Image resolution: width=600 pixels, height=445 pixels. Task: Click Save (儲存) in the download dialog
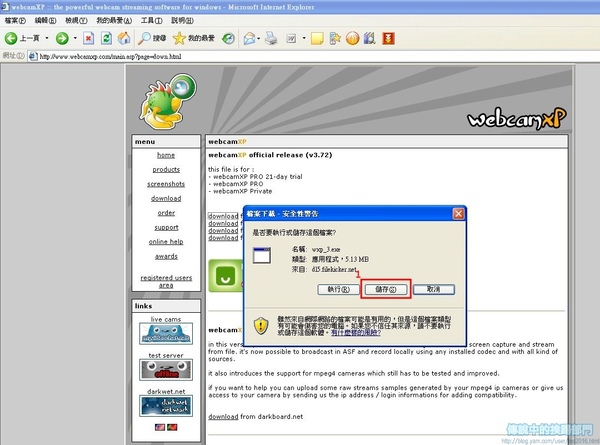tap(386, 289)
